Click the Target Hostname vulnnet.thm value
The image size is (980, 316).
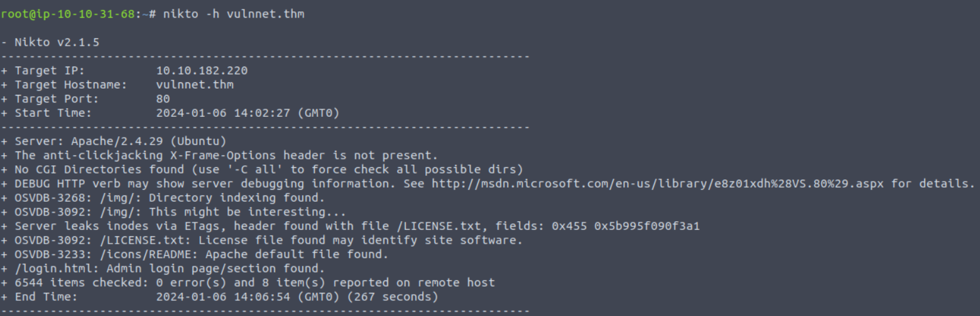point(195,85)
